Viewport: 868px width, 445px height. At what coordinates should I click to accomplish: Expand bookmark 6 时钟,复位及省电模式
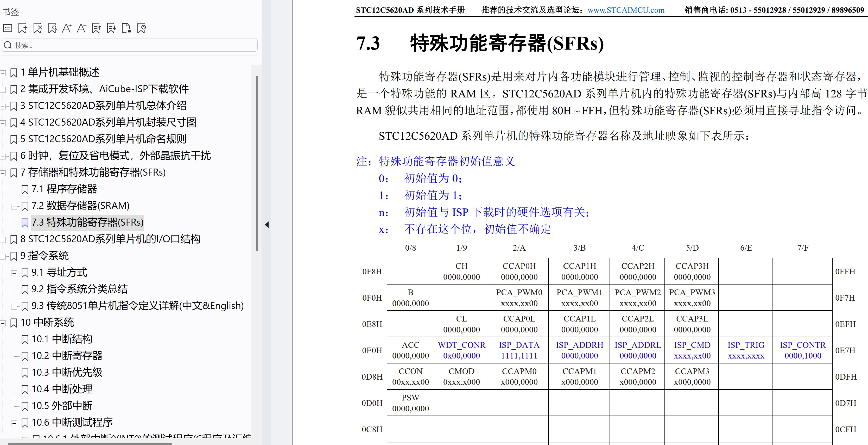[x=3, y=156]
